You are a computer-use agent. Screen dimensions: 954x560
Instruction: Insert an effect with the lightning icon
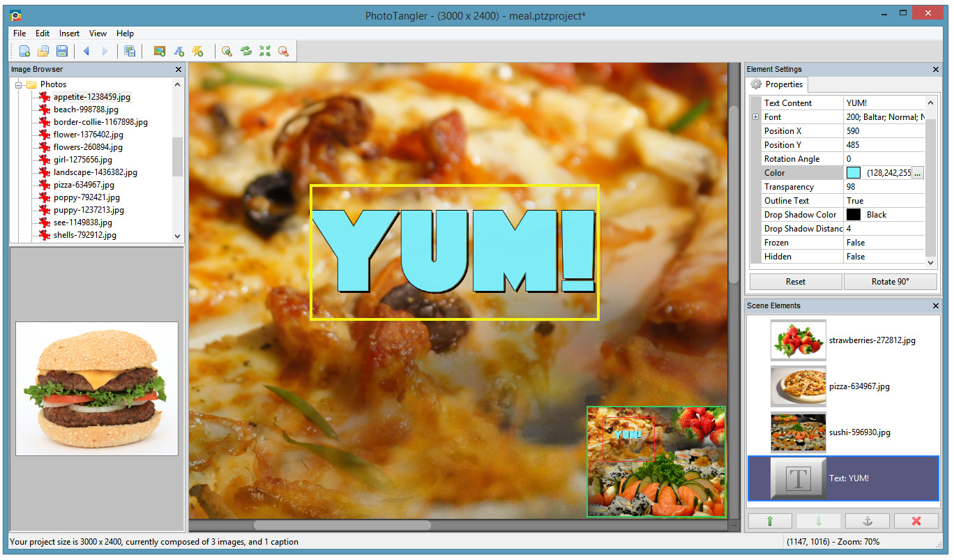[196, 50]
